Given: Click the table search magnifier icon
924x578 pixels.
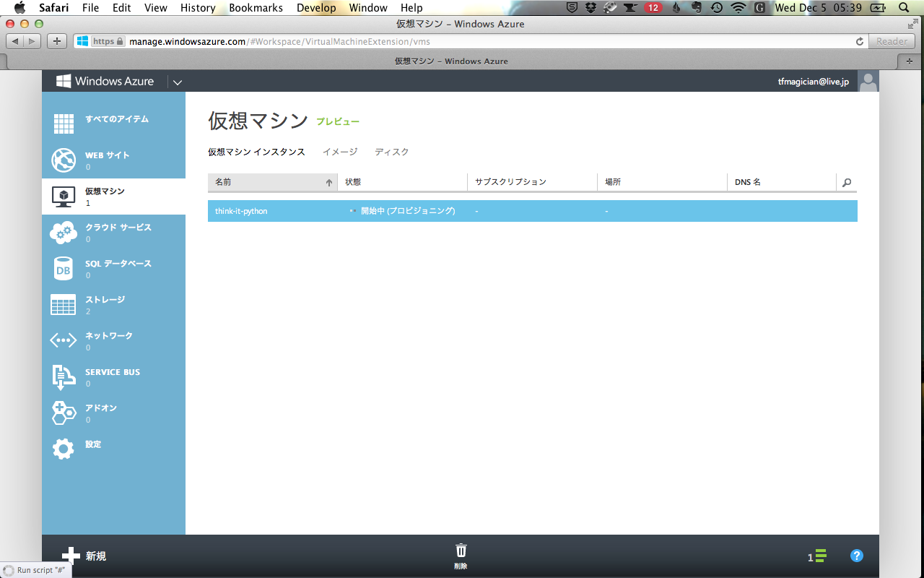Looking at the screenshot, I should click(x=847, y=183).
